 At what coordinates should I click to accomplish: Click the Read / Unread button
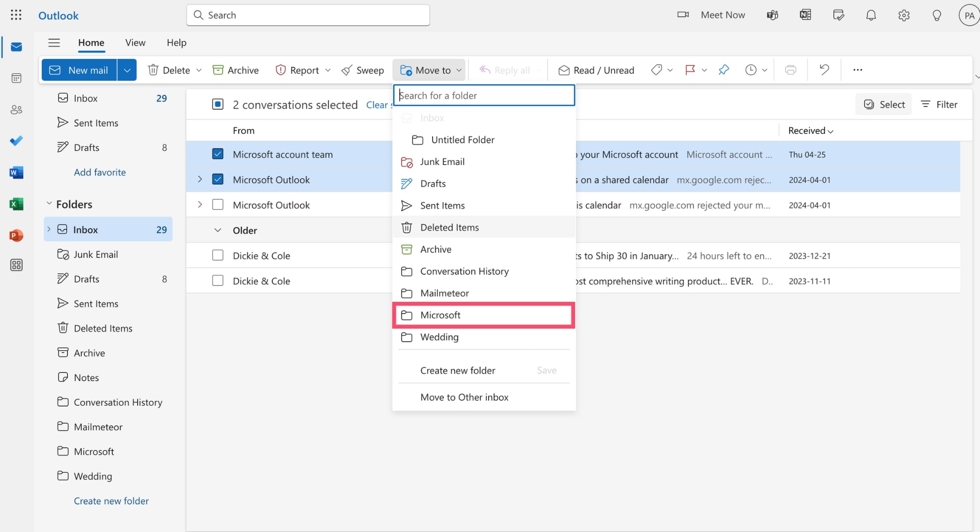point(596,70)
